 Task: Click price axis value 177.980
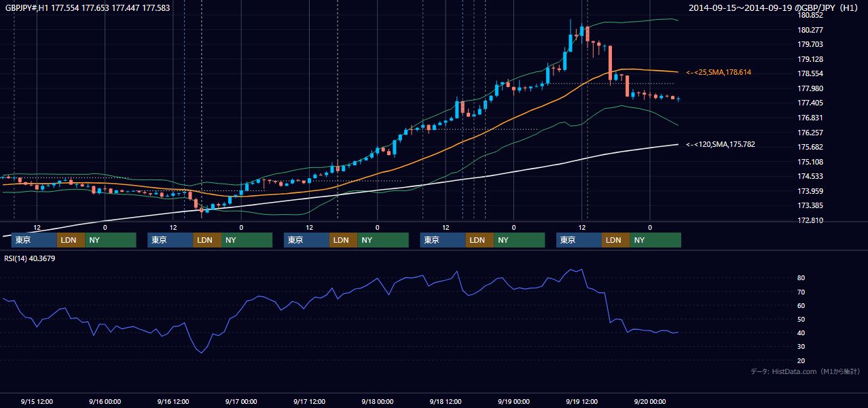point(810,88)
